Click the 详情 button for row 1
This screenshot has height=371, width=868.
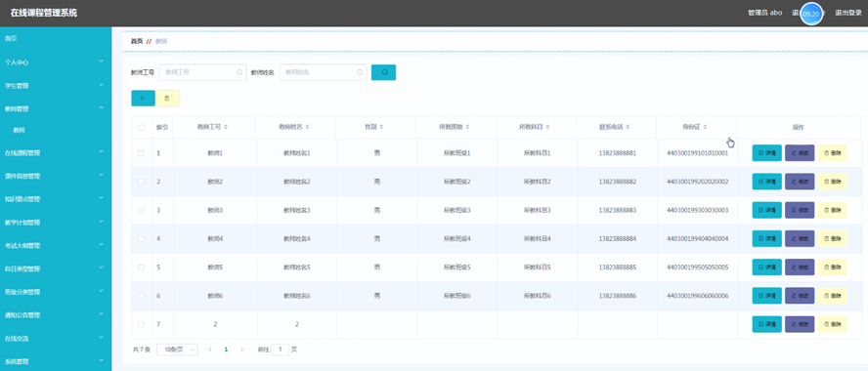766,153
